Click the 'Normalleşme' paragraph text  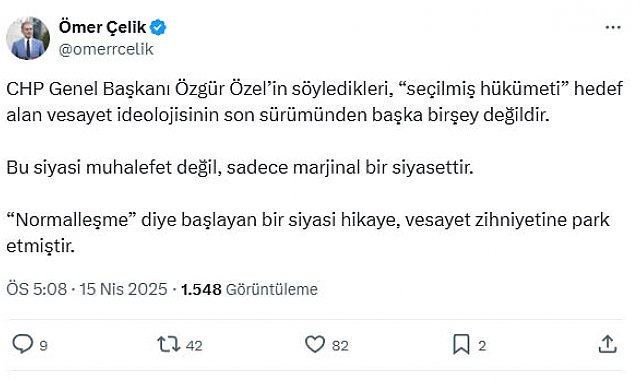click(308, 233)
